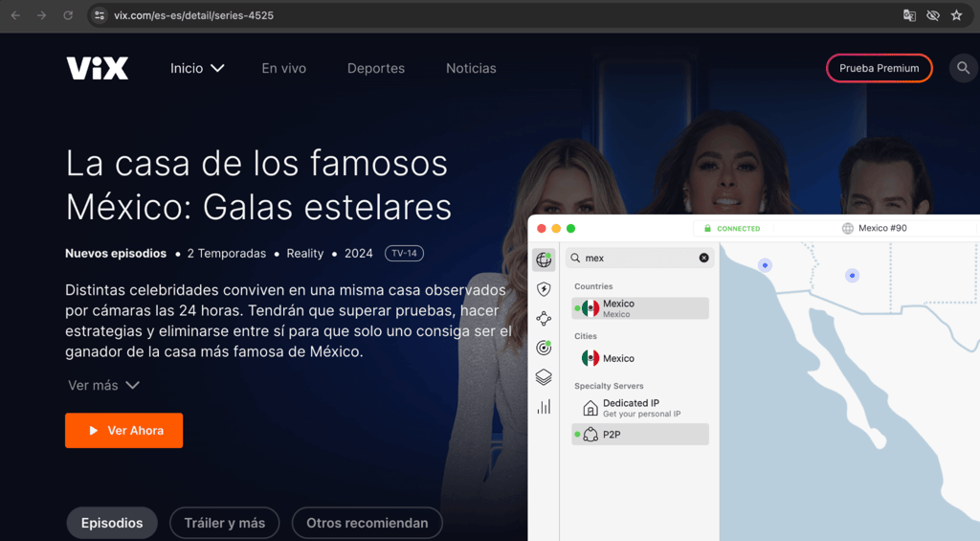Open the ViX search magnifier
Viewport: 980px width, 541px height.
pos(963,68)
